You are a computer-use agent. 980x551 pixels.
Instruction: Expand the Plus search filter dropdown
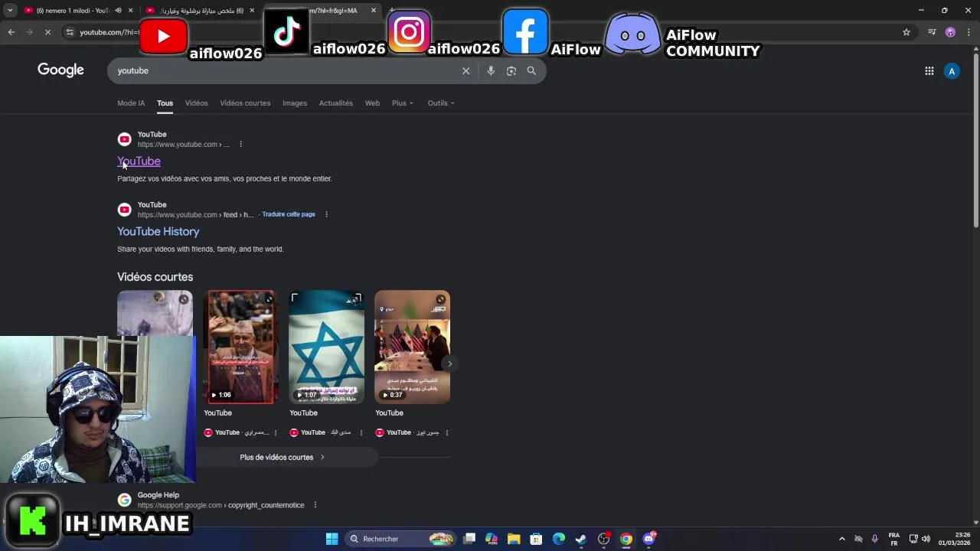click(403, 103)
